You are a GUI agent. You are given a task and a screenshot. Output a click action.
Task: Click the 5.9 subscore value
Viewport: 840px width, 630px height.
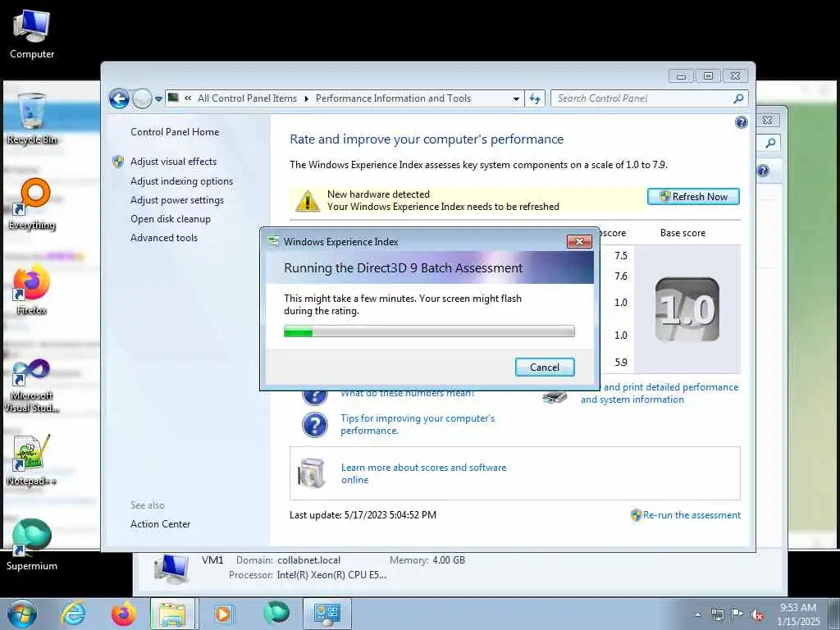pyautogui.click(x=621, y=362)
